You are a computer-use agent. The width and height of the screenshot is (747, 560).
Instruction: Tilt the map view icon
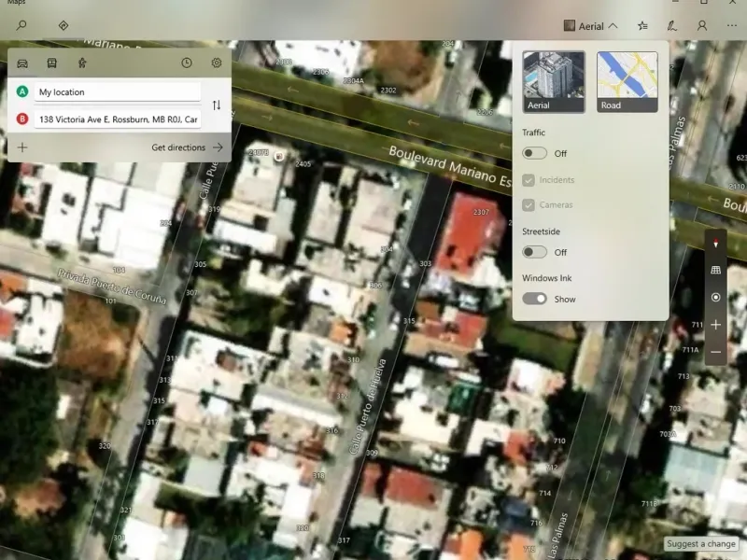coord(715,270)
